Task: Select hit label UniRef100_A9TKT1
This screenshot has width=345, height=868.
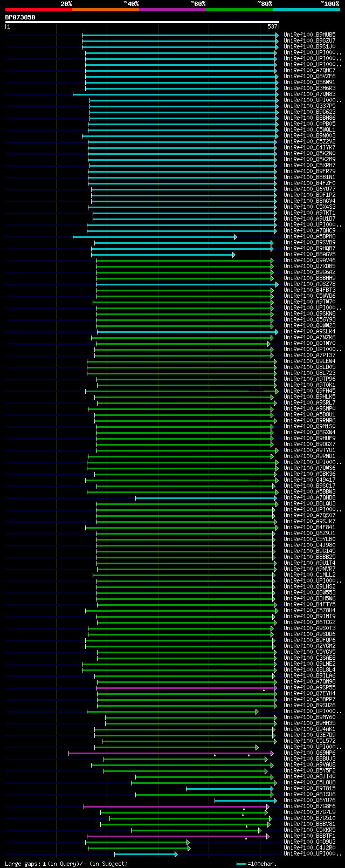Action: (x=309, y=213)
